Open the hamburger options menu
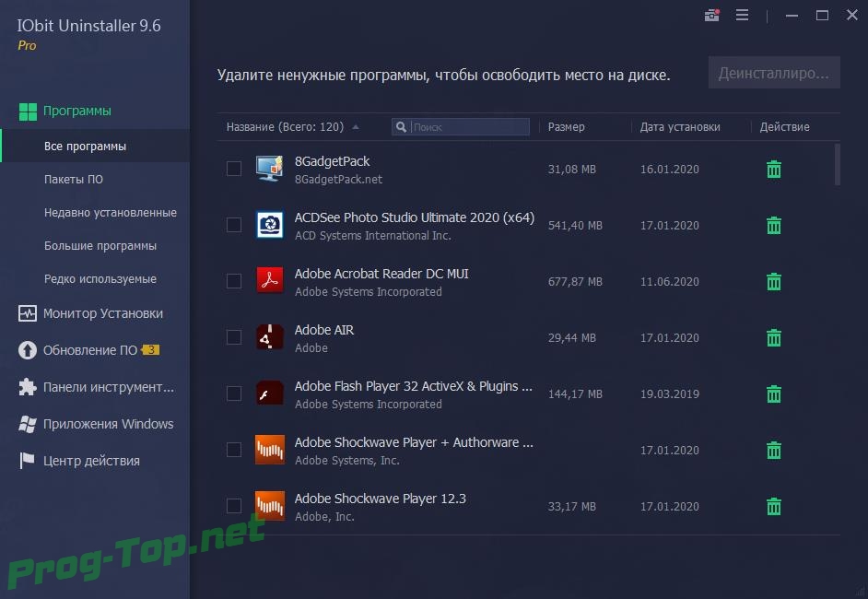Screen dimensions: 868x599 [743, 16]
